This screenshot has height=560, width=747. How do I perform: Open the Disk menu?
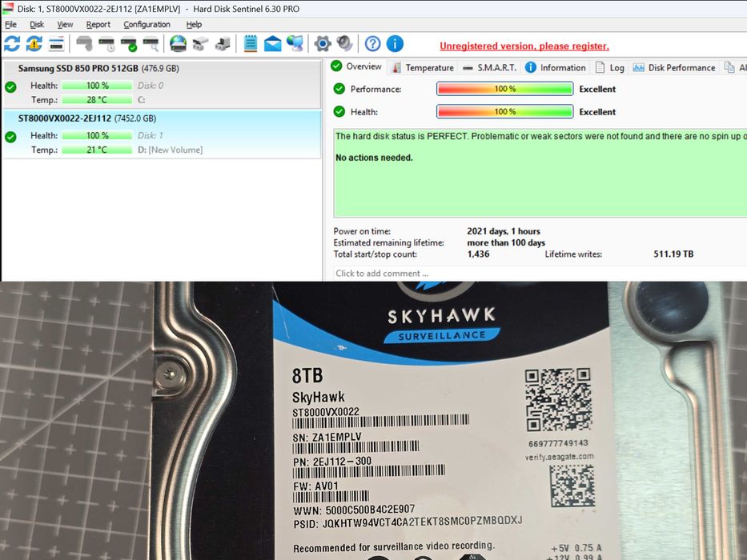coord(37,24)
